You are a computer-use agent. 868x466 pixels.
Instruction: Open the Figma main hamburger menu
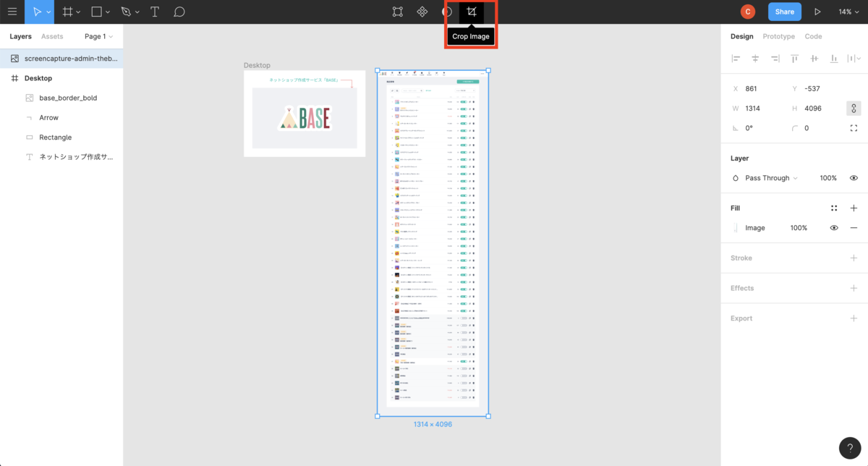pos(12,12)
